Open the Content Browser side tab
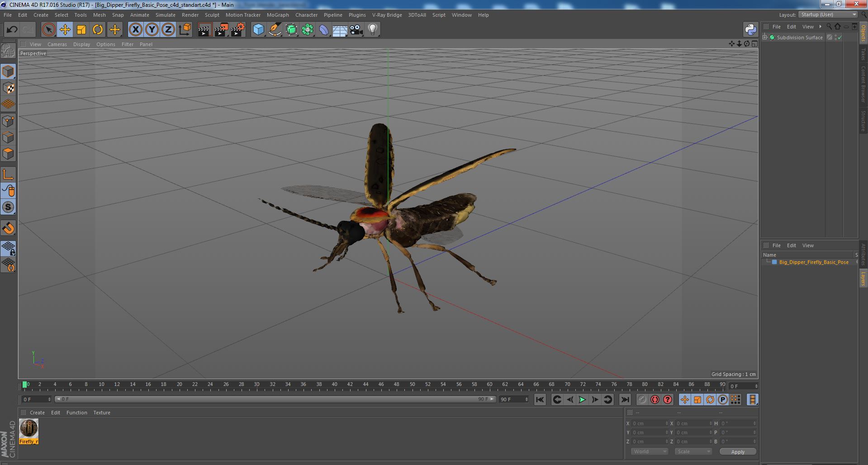The width and height of the screenshot is (868, 465). 863,84
